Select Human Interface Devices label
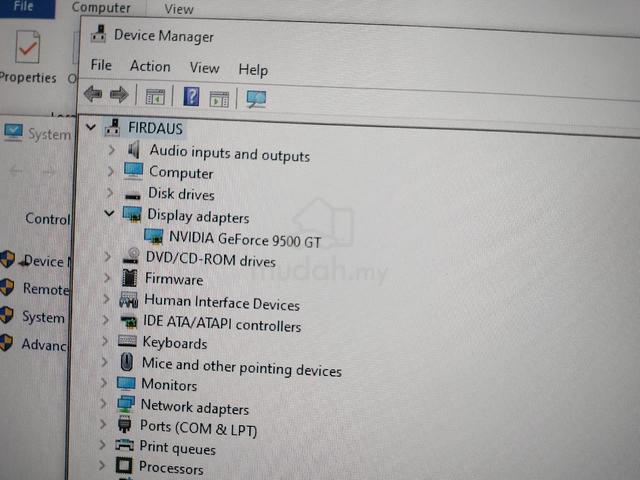The width and height of the screenshot is (640, 480). tap(222, 302)
